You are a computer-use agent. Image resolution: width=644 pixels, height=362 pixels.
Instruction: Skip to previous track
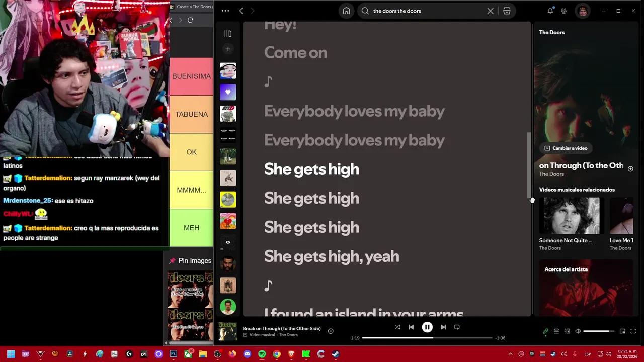411,327
